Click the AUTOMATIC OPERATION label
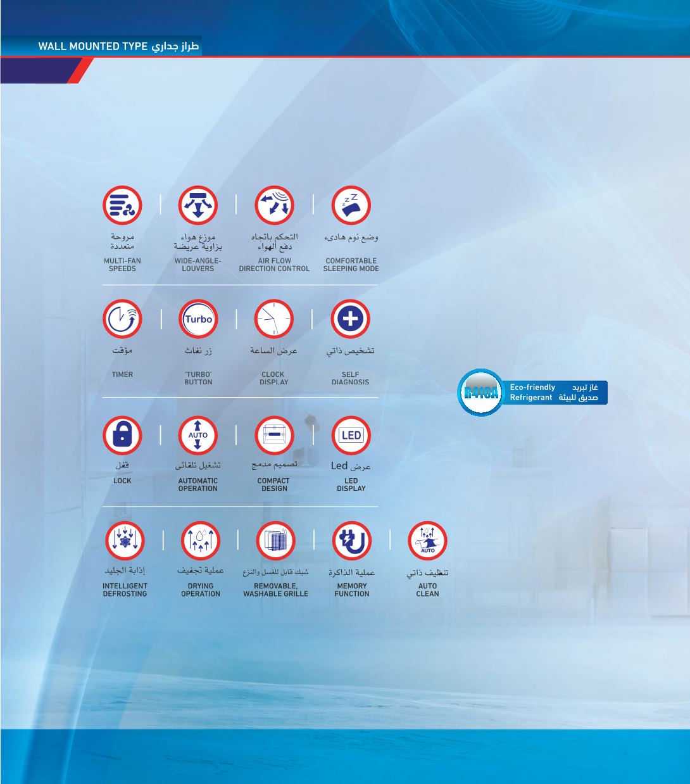The width and height of the screenshot is (690, 784). click(198, 484)
